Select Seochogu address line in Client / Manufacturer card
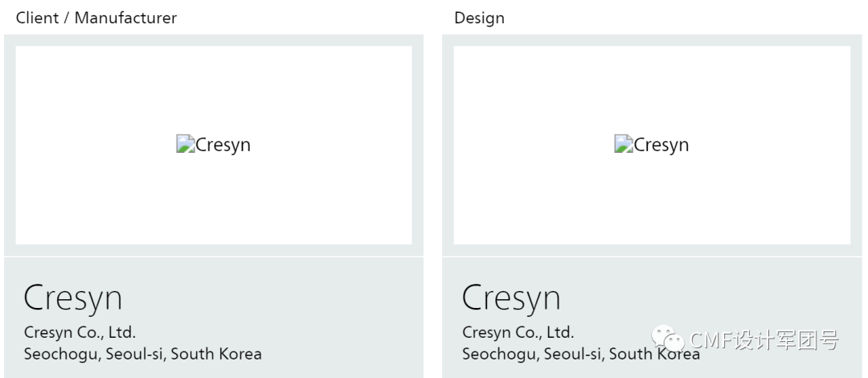The image size is (868, 378). pos(142,354)
